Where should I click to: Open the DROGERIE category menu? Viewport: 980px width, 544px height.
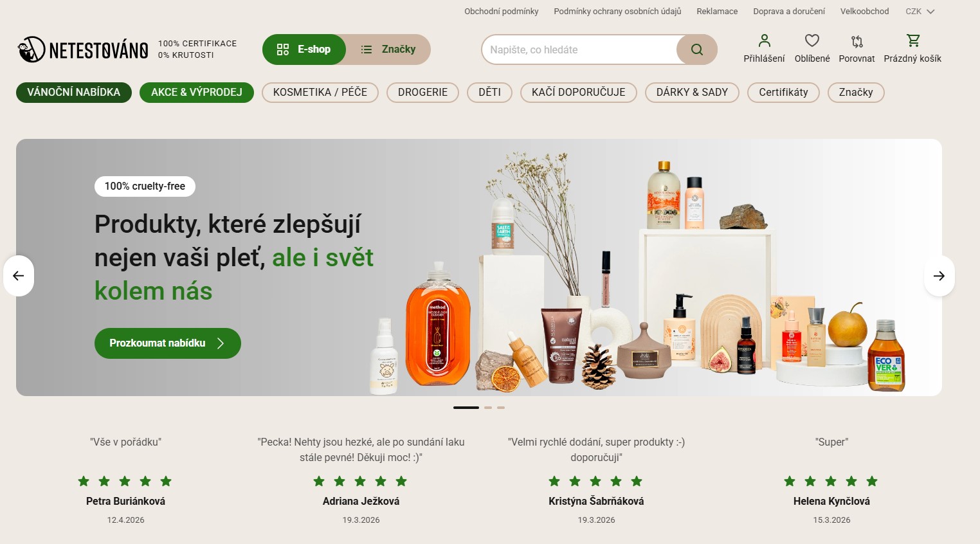click(422, 93)
